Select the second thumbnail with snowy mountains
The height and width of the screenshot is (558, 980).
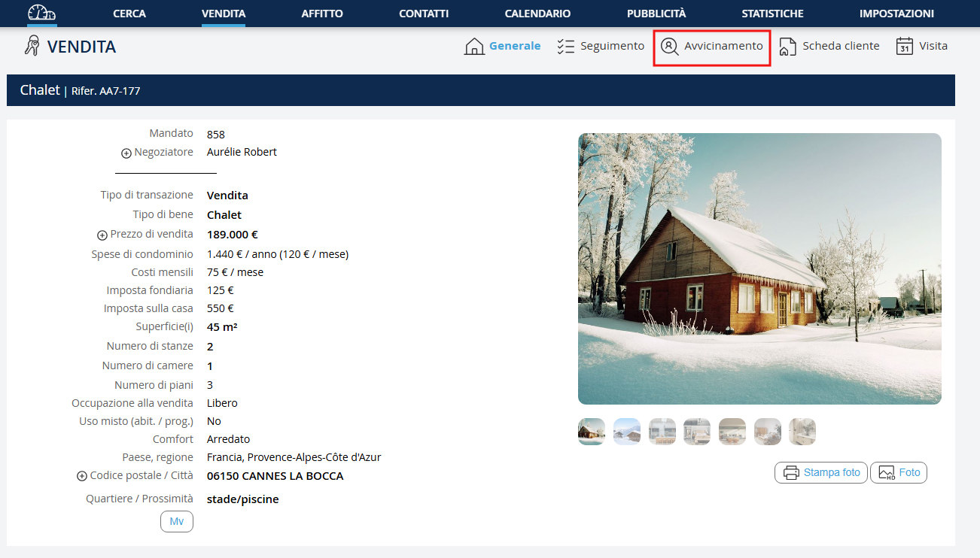[x=627, y=432]
